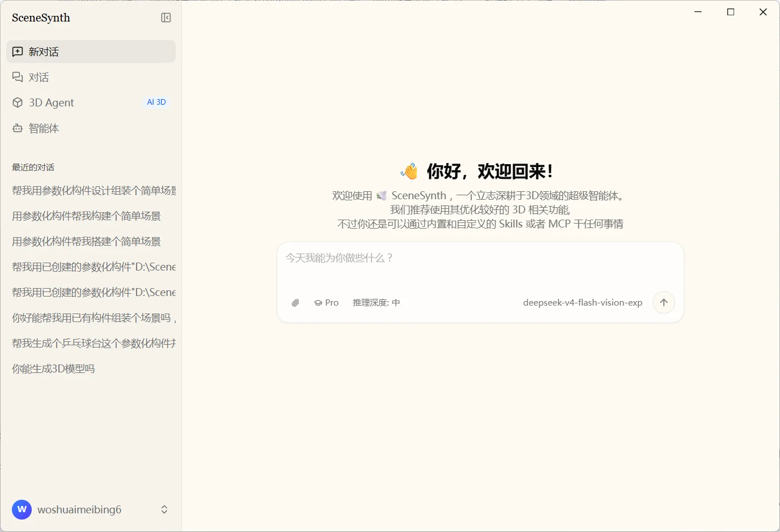
Task: Click the 对话 chat bubbles icon
Action: point(18,77)
